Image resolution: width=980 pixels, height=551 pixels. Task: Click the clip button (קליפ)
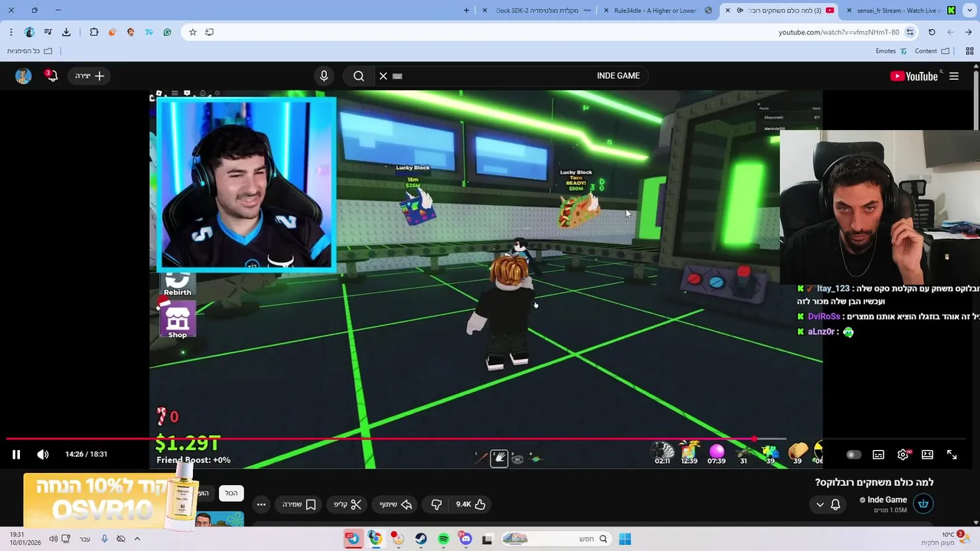point(348,504)
